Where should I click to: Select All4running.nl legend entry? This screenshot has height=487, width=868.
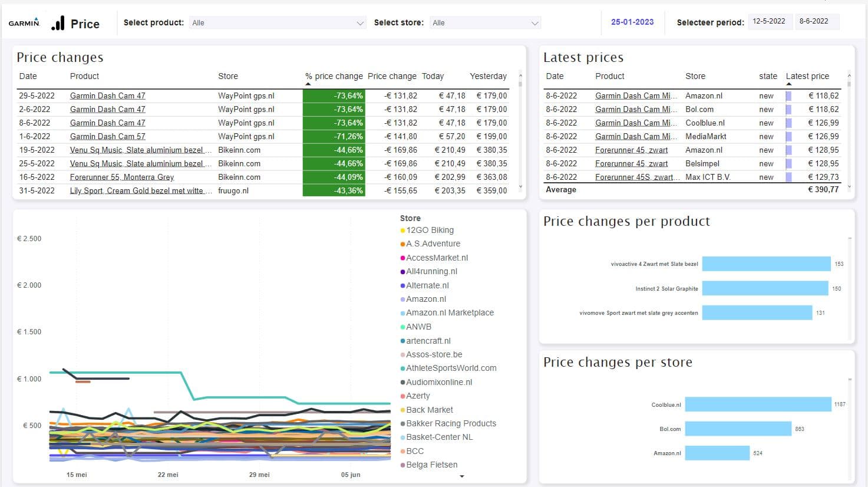click(428, 271)
